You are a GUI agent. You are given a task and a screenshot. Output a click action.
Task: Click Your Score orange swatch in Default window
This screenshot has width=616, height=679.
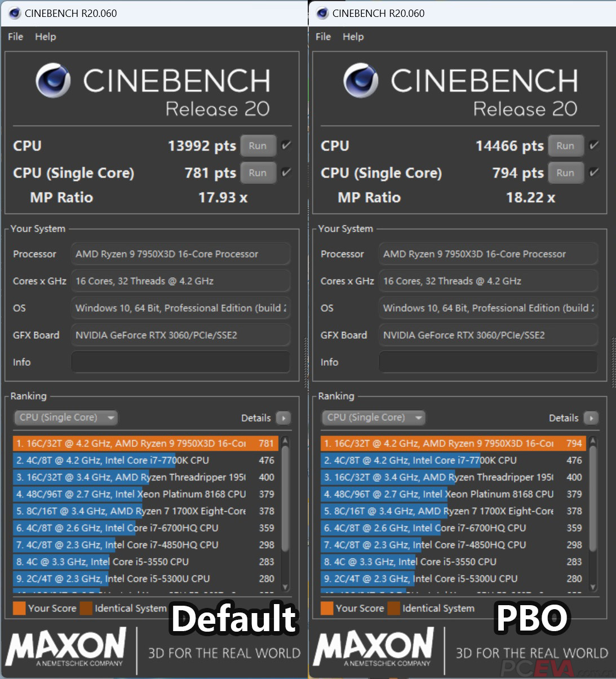(19, 609)
